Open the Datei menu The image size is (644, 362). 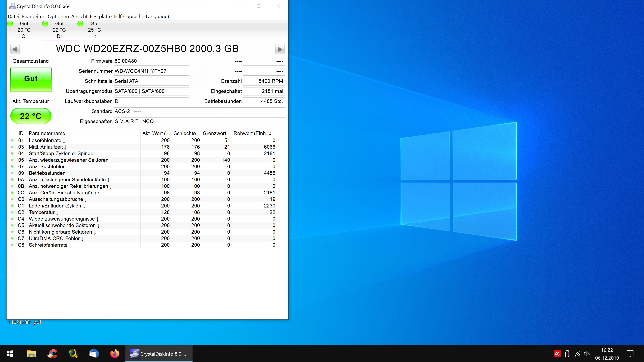coord(13,16)
